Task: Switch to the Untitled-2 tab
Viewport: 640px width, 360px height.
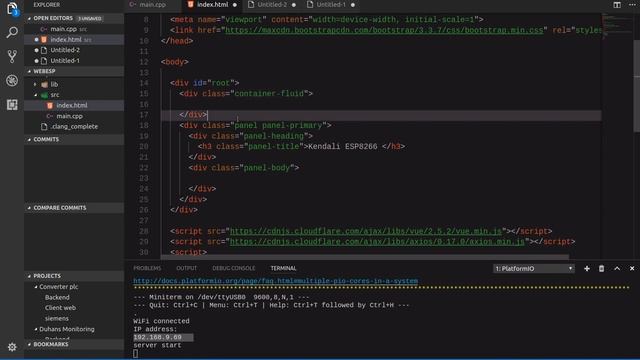Action: coord(272,4)
